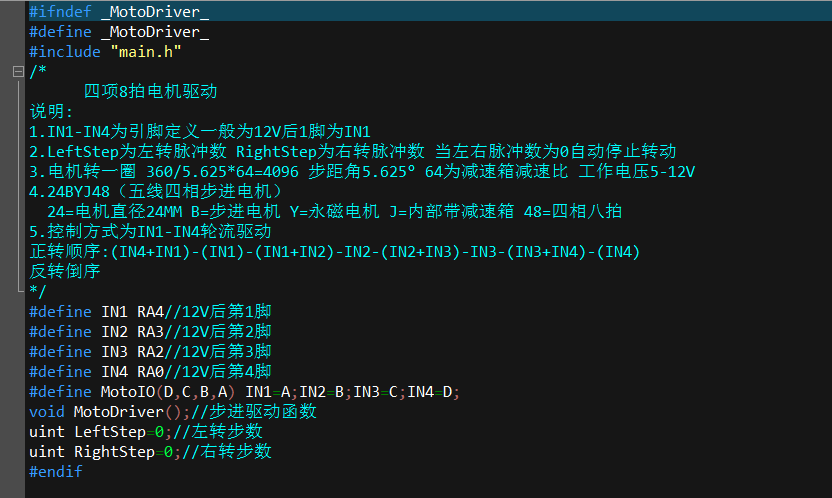Click comment line starting with 2.LeftStep
The image size is (832, 498).
(x=350, y=151)
